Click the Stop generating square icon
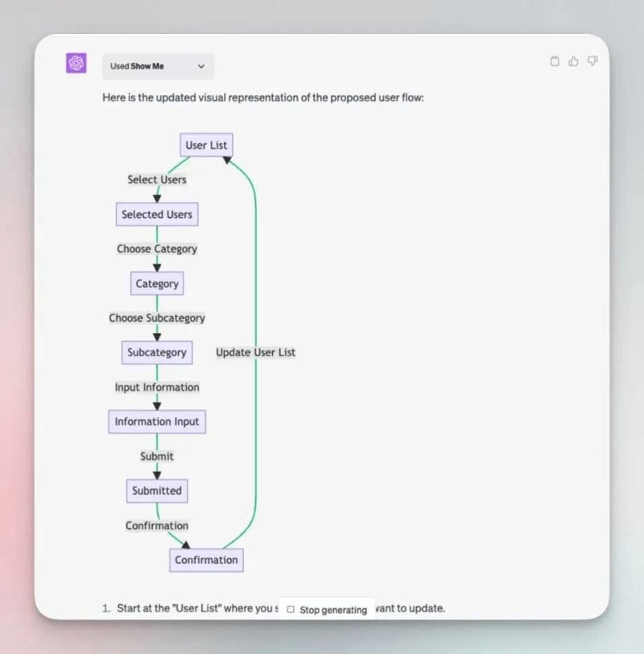The width and height of the screenshot is (644, 654). pyautogui.click(x=291, y=610)
